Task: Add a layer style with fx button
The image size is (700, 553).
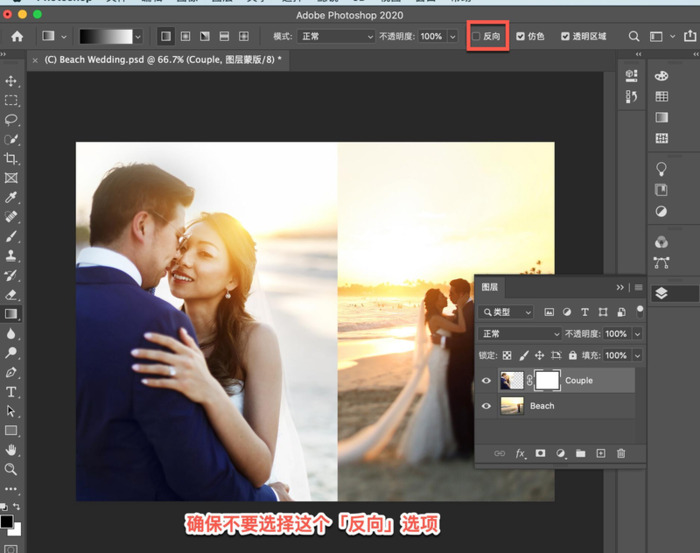Action: [520, 454]
